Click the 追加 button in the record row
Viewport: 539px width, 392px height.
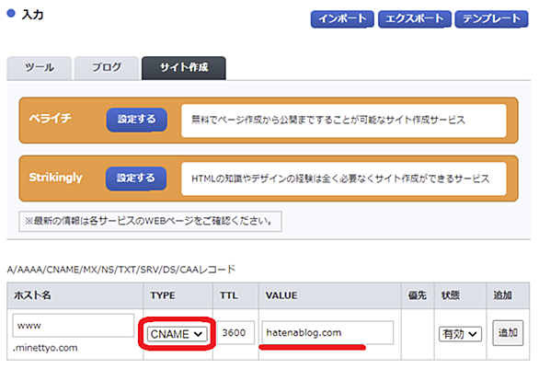pyautogui.click(x=508, y=333)
